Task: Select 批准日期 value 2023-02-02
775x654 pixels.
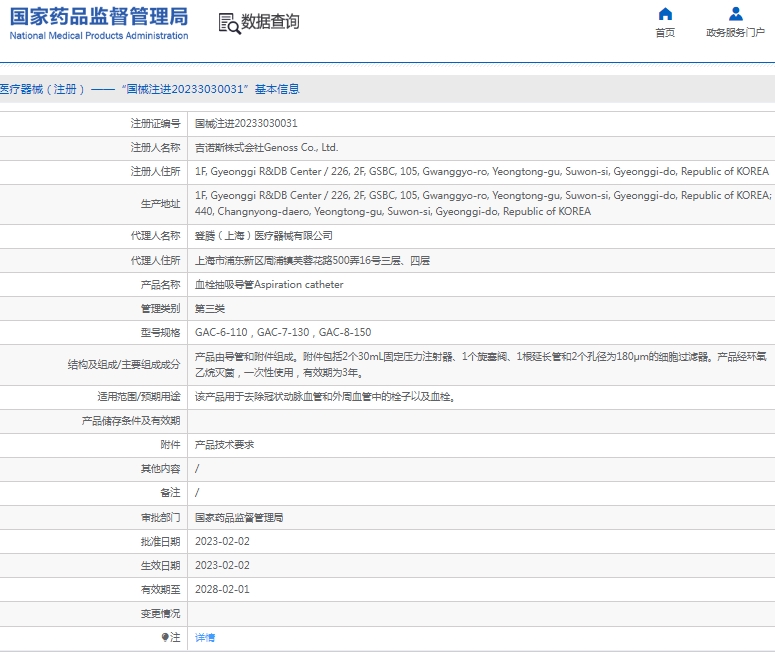Action: coord(222,541)
